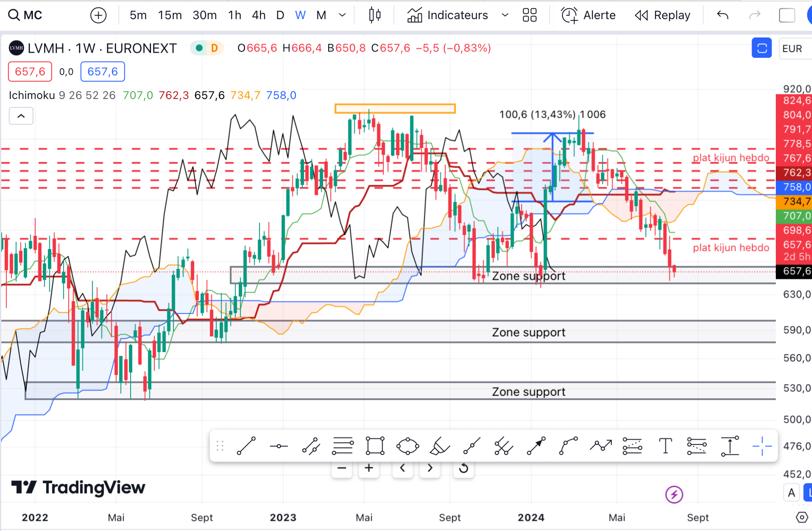Choose the text annotation tool
The width and height of the screenshot is (812, 531).
[x=665, y=446]
